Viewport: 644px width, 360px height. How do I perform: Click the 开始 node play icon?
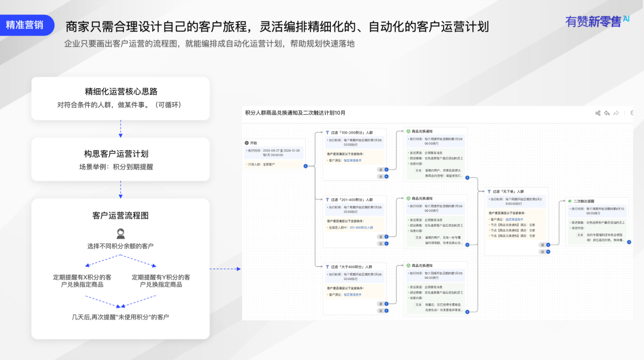(246, 143)
